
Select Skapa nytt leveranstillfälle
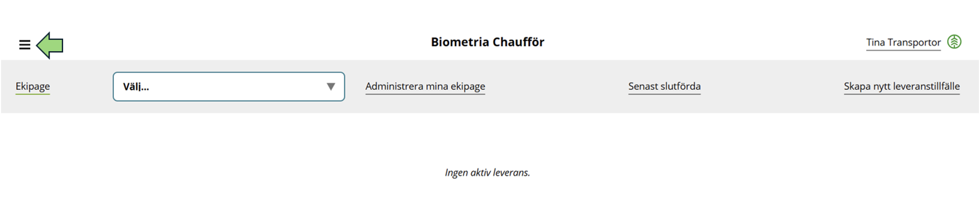coord(902,87)
